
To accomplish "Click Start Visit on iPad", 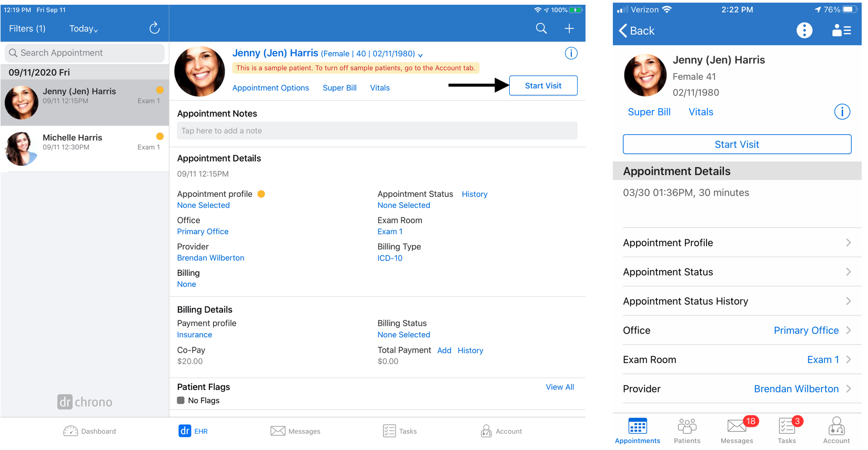I will [x=543, y=85].
